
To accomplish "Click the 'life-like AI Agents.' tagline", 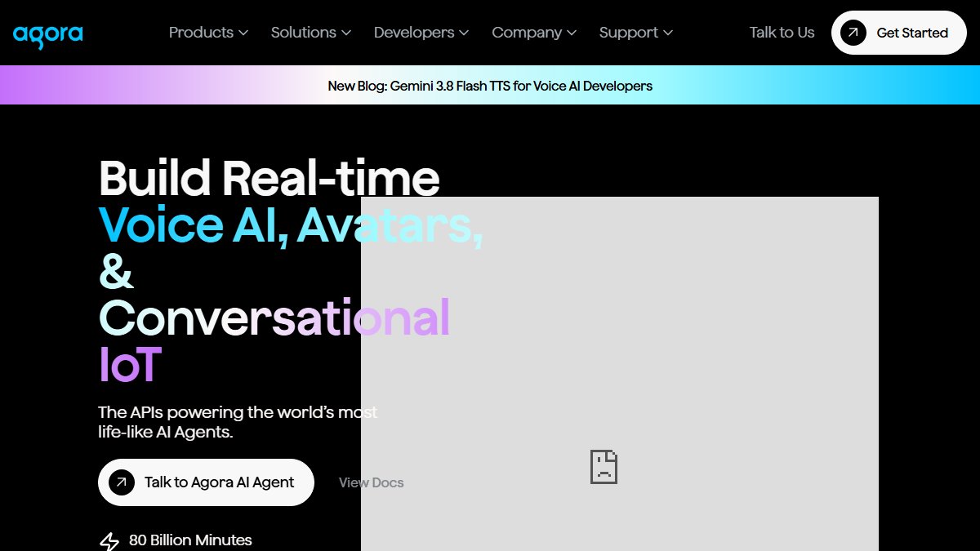I will [x=166, y=432].
